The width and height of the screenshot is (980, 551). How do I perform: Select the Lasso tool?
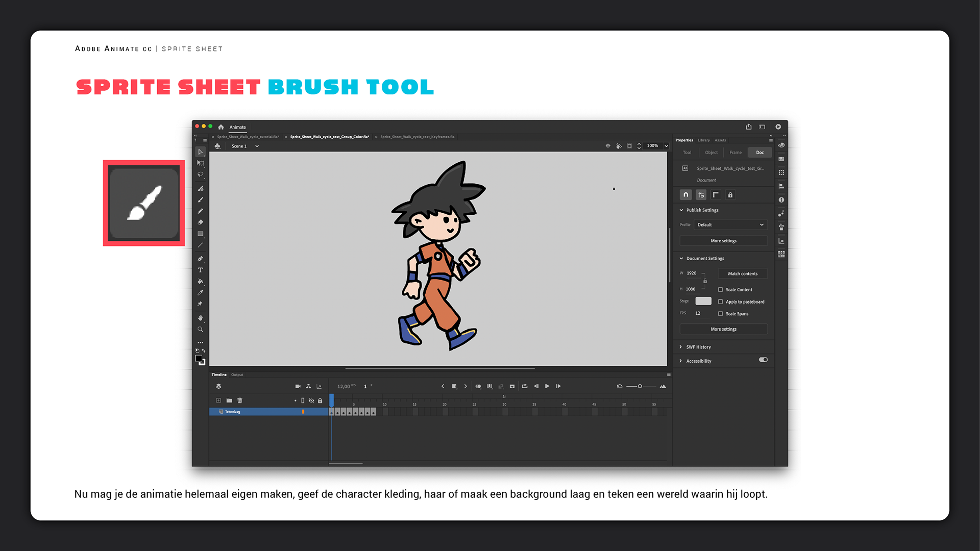tap(201, 174)
